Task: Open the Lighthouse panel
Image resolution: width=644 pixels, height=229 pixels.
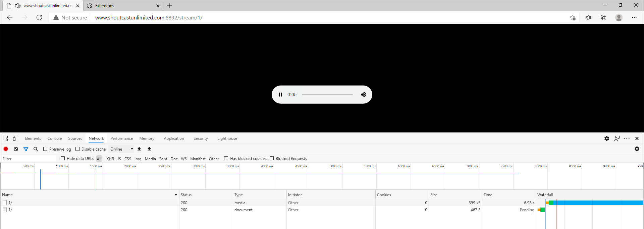Action: pos(227,138)
